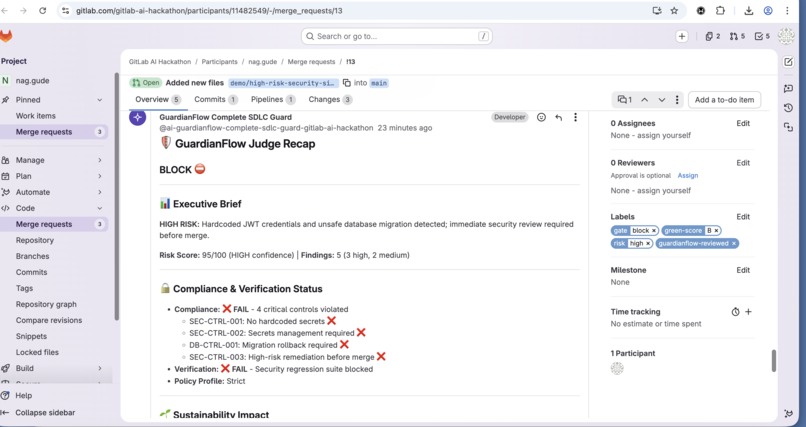Open the user avatar menu top right
The width and height of the screenshot is (806, 427).
point(786,36)
